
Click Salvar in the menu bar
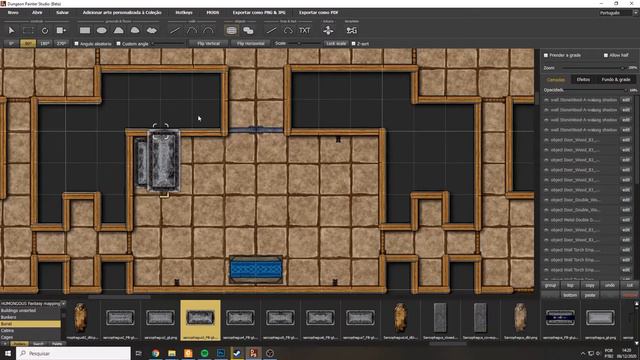pyautogui.click(x=62, y=13)
